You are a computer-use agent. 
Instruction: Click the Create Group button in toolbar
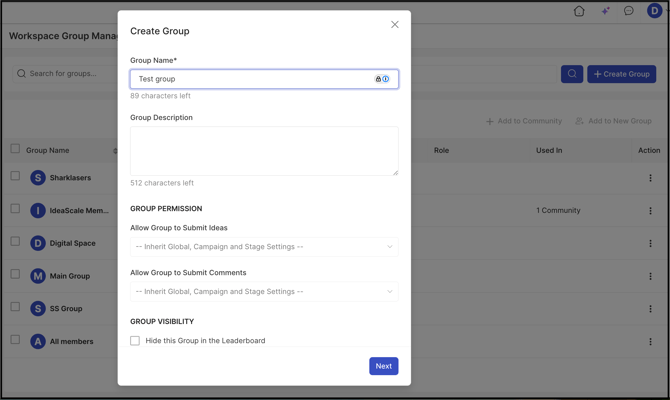point(621,74)
